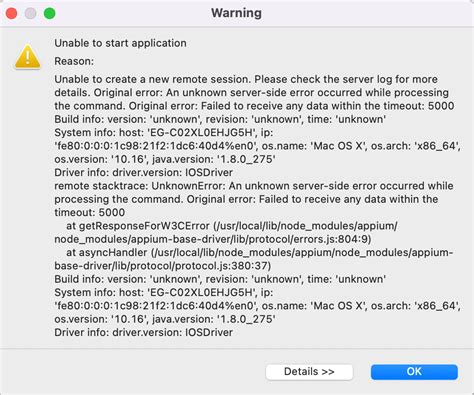Click the 'Reason:' label
This screenshot has height=395, width=474.
point(74,61)
